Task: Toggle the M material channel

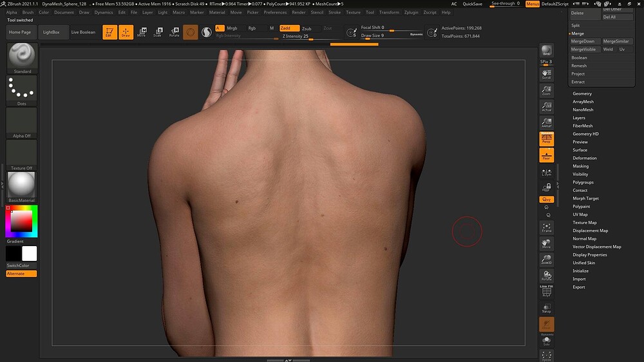Action: pos(272,28)
